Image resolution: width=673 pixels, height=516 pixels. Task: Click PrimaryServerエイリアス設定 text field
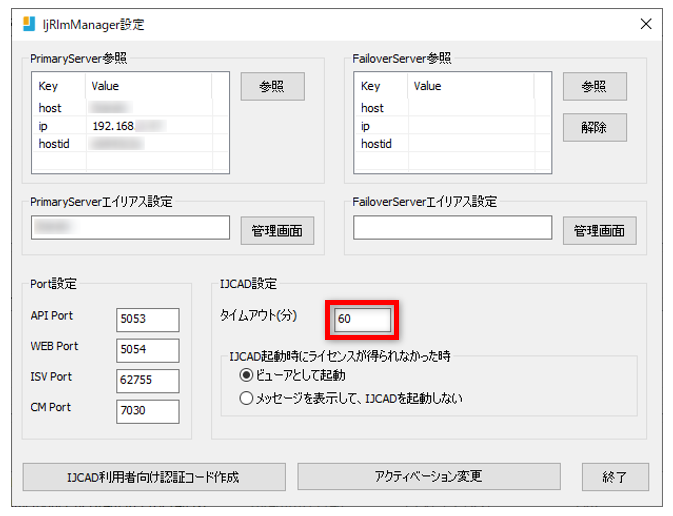[130, 228]
